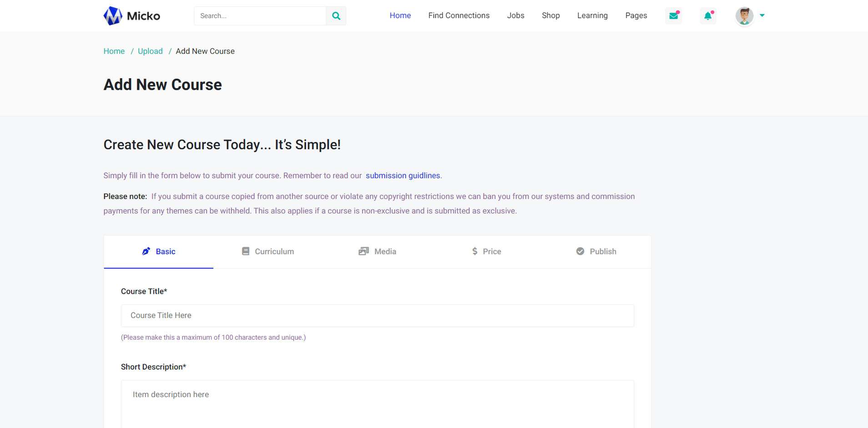Screen dimensions: 868x428
Task: Click into the Short Description textarea
Action: tap(377, 403)
